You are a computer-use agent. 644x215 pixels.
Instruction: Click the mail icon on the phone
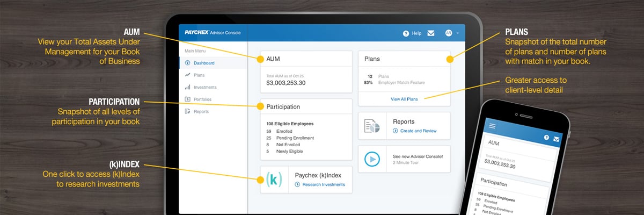[x=557, y=139]
